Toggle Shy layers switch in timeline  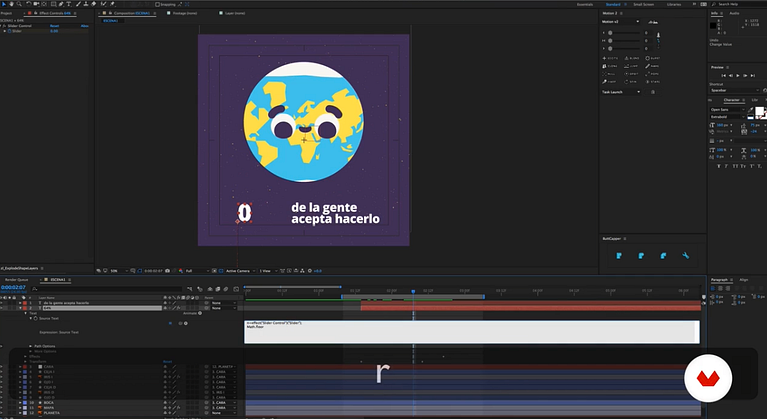click(x=210, y=289)
